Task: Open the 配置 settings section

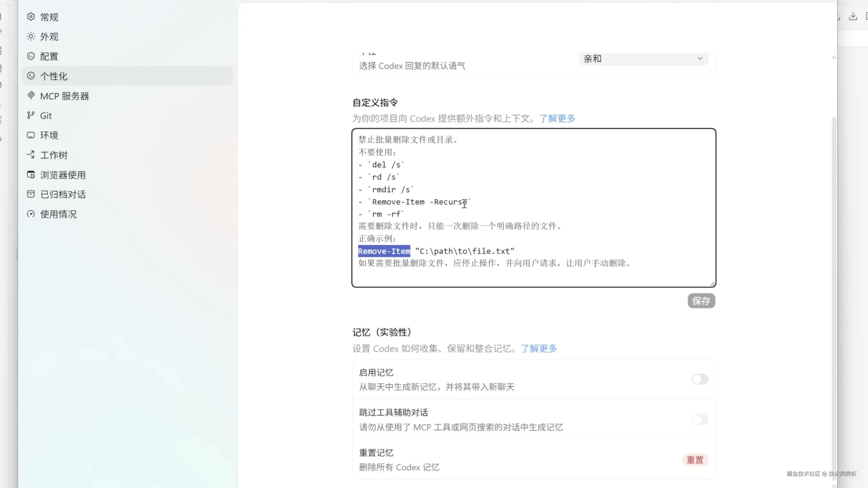Action: [x=49, y=56]
